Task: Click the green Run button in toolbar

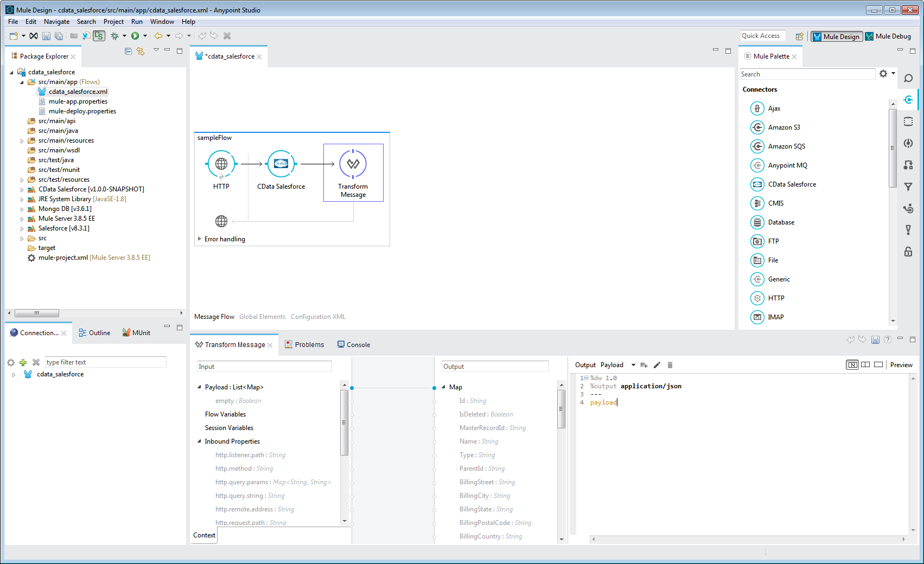Action: 135,36
